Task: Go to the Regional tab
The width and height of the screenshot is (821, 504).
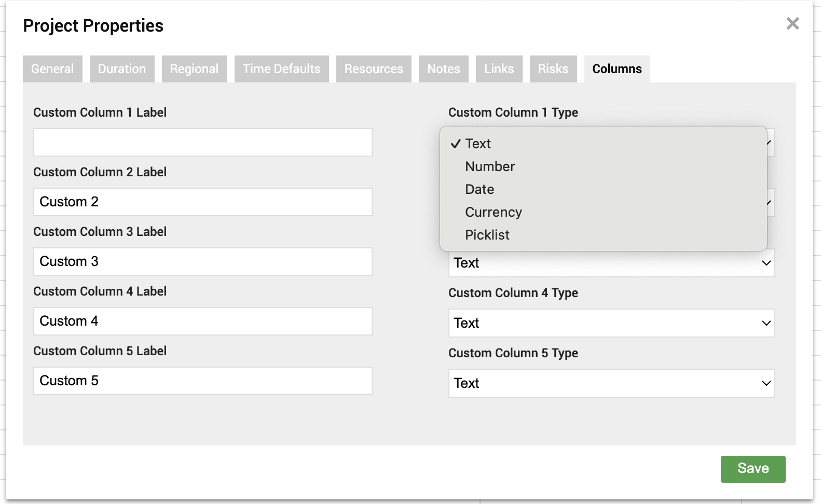Action: (x=194, y=69)
